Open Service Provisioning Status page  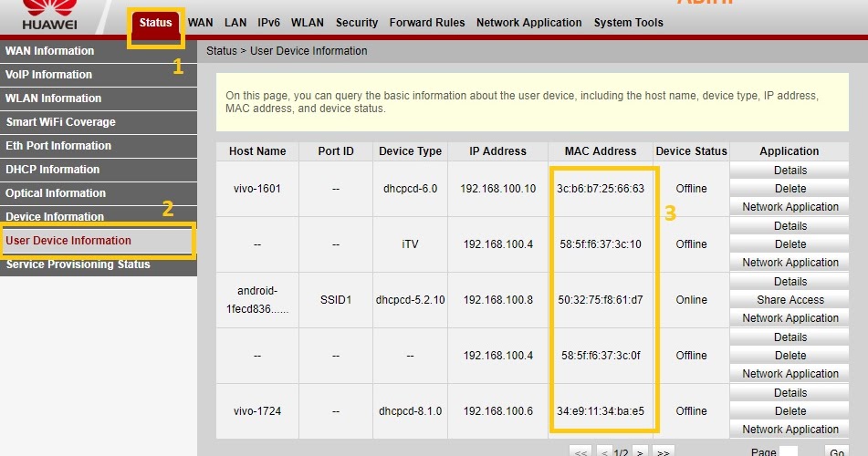99,265
